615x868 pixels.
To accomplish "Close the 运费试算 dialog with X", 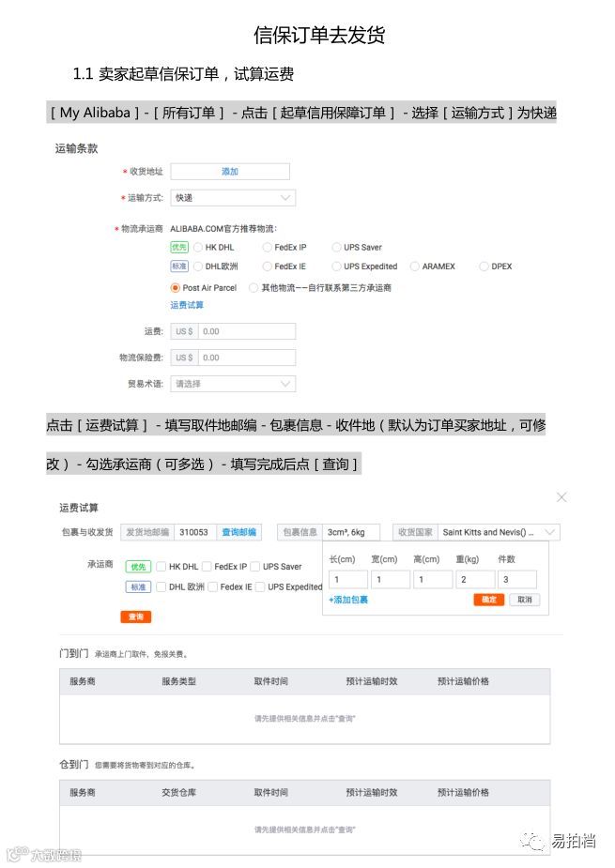I will point(561,497).
